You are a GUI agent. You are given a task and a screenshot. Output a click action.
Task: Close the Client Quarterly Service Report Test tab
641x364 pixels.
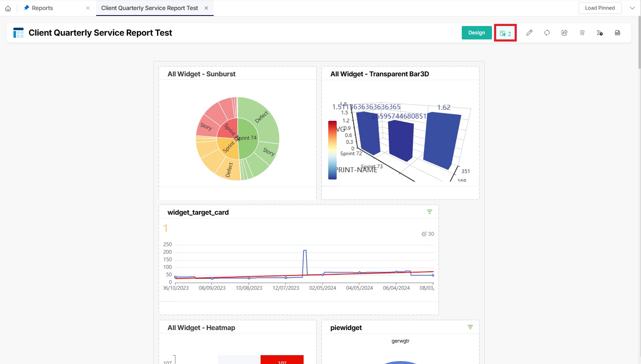(x=206, y=8)
